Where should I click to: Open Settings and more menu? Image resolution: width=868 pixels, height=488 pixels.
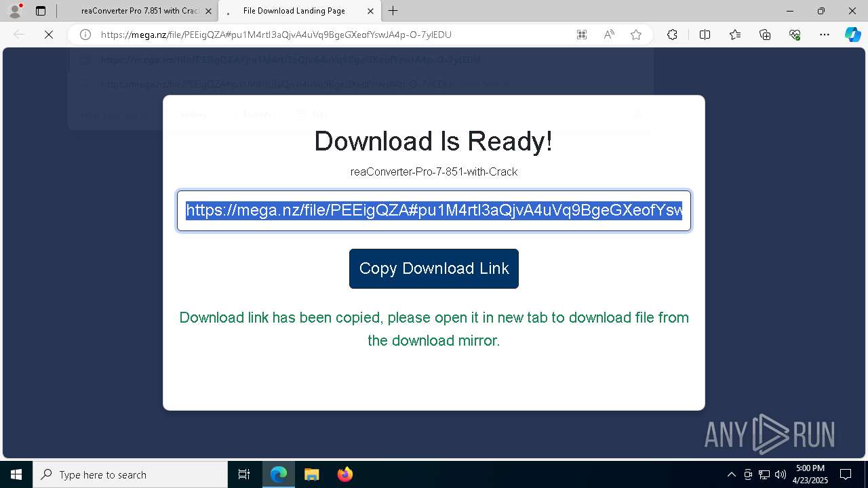(825, 35)
